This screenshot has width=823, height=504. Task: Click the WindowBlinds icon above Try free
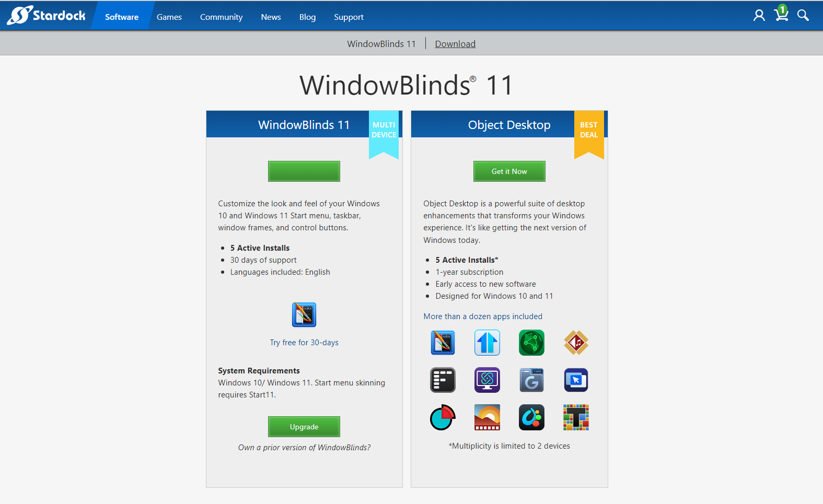[304, 314]
